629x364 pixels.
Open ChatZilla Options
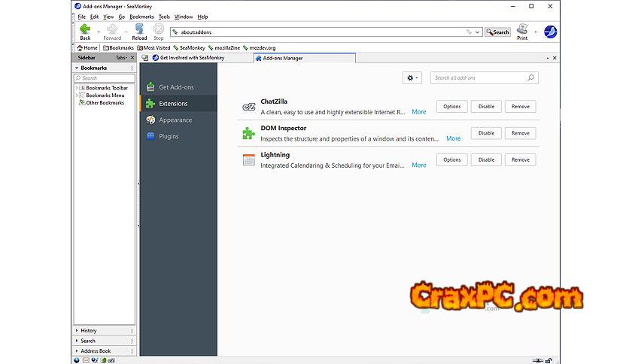coord(451,107)
